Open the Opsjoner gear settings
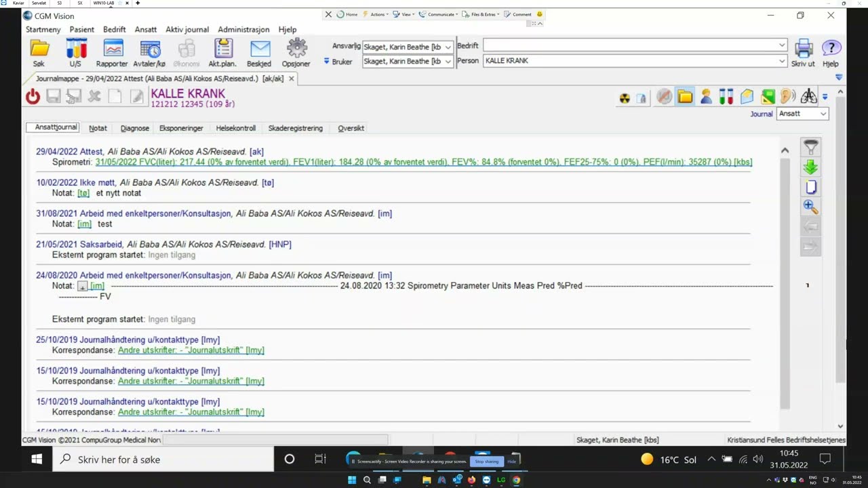868x488 pixels. tap(296, 53)
